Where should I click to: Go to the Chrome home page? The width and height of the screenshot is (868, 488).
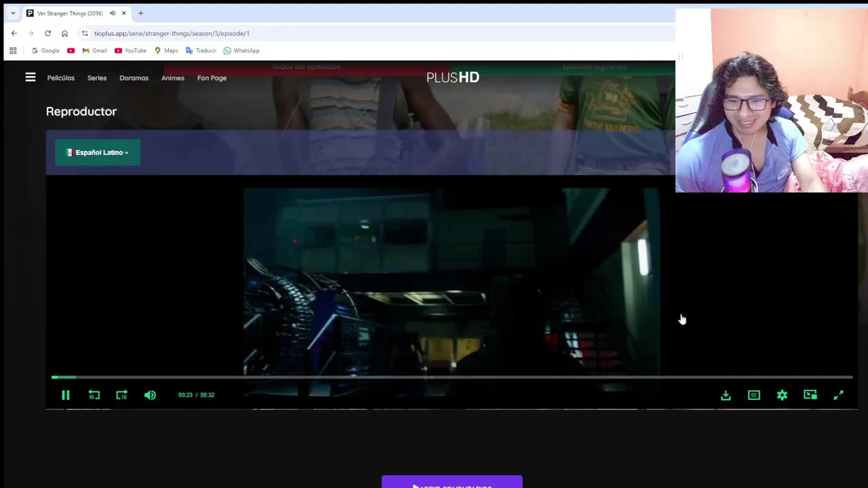pos(64,33)
